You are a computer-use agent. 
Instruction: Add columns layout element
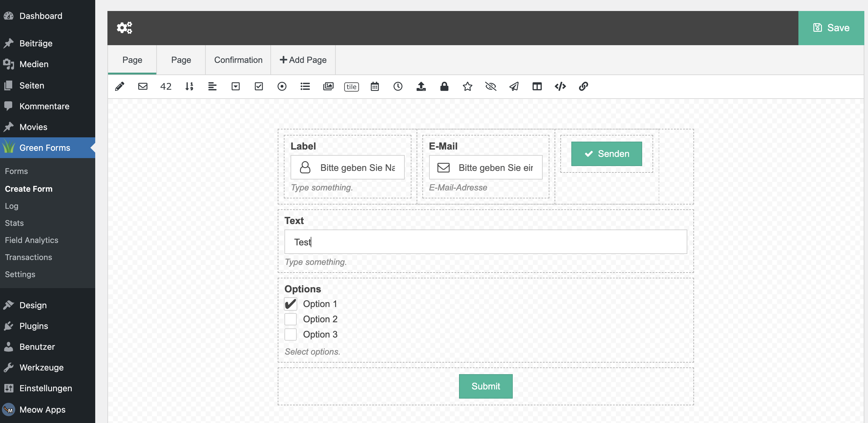click(537, 86)
